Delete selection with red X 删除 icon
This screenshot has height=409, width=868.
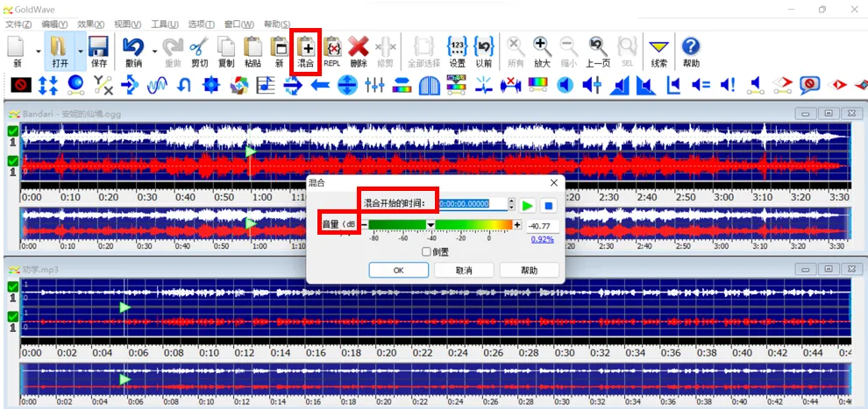coord(359,47)
